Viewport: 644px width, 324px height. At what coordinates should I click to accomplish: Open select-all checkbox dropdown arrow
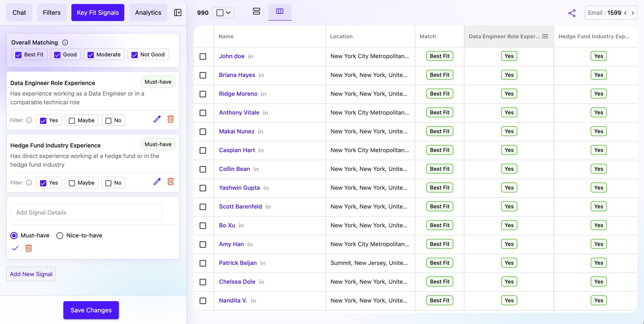coord(228,13)
